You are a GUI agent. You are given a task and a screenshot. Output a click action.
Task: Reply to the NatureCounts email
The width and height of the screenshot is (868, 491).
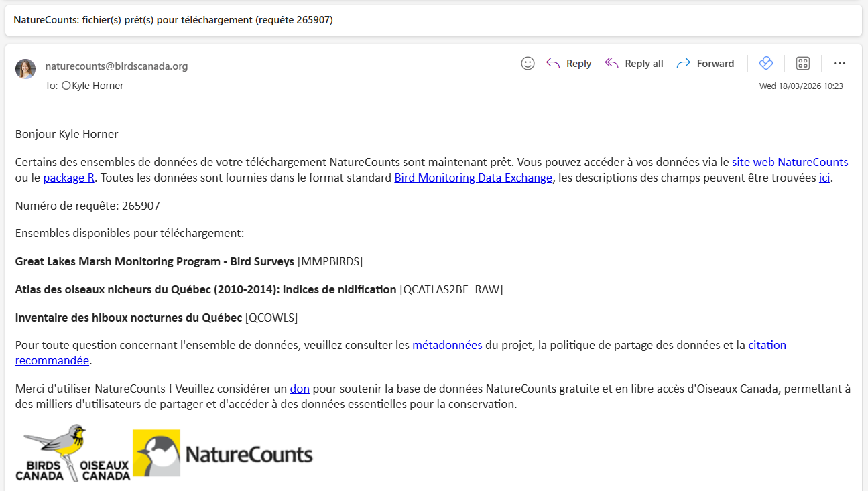[x=569, y=64]
